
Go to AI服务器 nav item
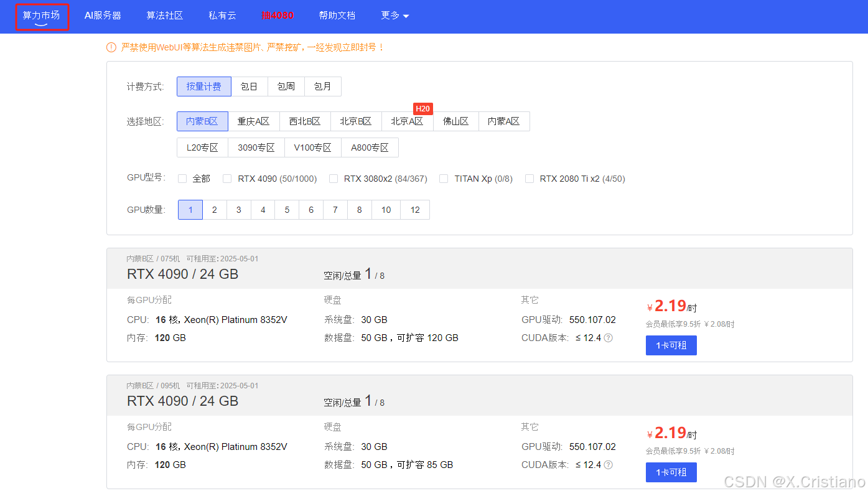coord(103,16)
